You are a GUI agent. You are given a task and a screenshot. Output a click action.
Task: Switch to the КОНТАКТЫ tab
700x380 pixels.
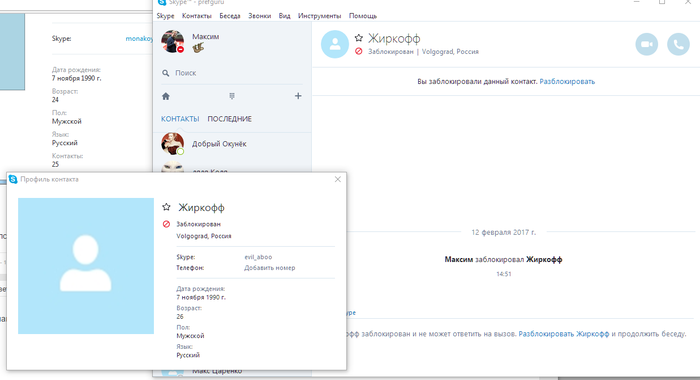[180, 119]
